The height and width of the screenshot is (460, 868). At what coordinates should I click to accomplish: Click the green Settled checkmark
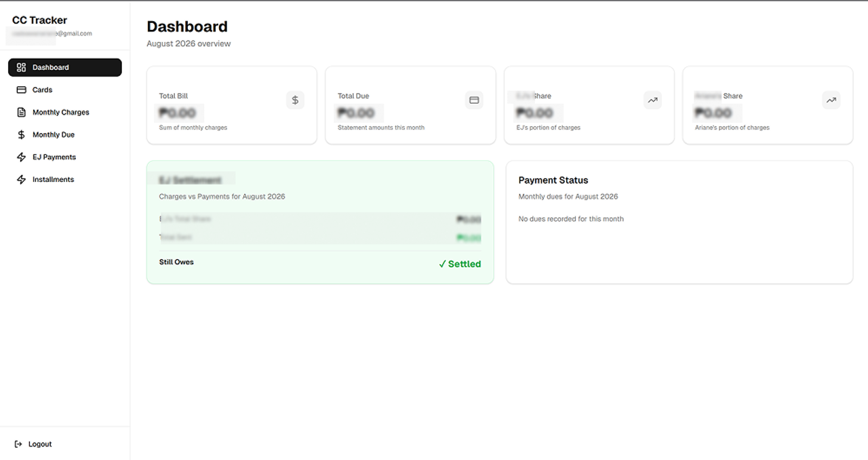click(442, 264)
